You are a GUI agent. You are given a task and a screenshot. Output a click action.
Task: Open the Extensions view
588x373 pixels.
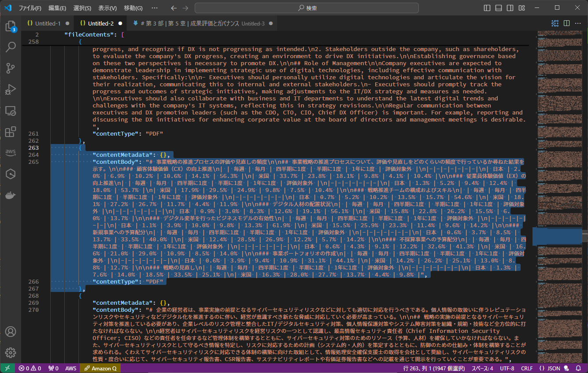pyautogui.click(x=11, y=132)
